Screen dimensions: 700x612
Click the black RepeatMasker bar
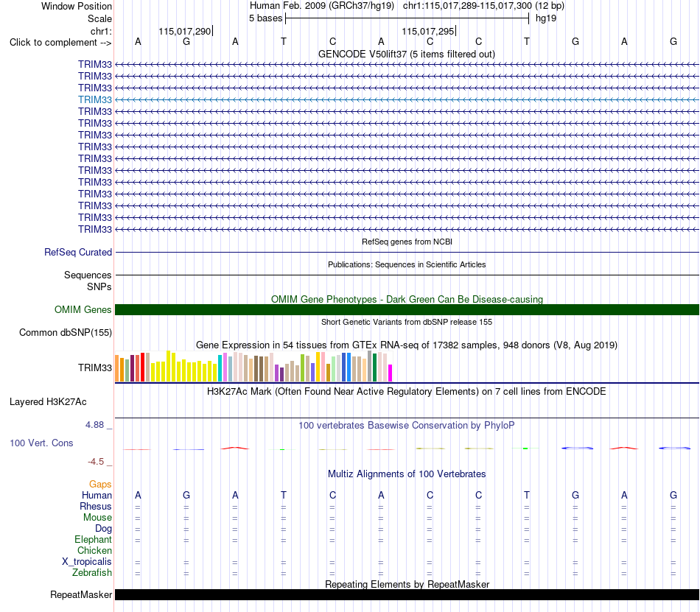tap(407, 594)
